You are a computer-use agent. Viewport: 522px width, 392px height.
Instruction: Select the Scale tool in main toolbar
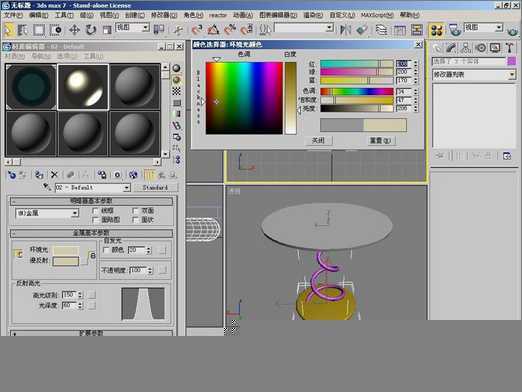pos(107,30)
